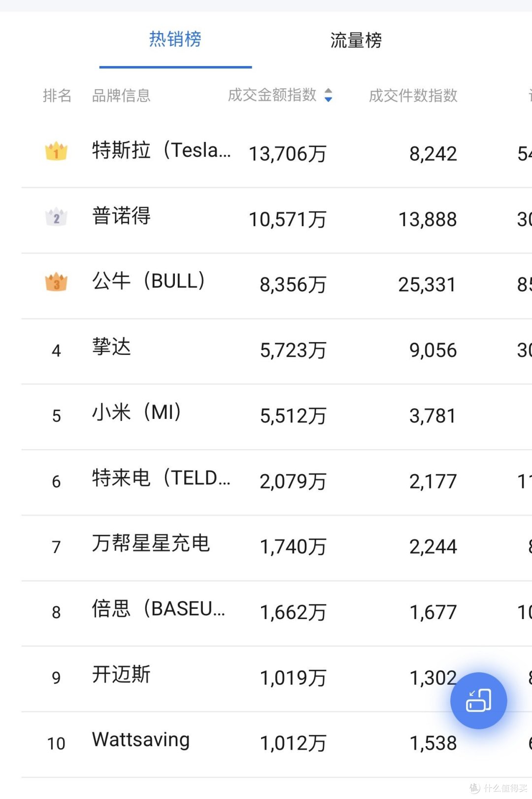Viewport: 532px width, 799px height.
Task: Open the 普诺得 brand entry
Action: pos(121,216)
